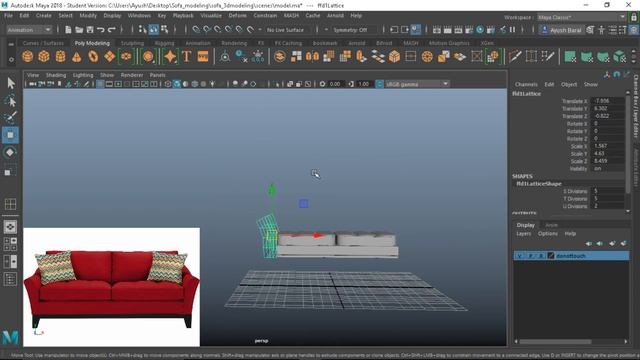Click the polygon torus shelf icon
The height and width of the screenshot is (360, 640).
coord(93,56)
